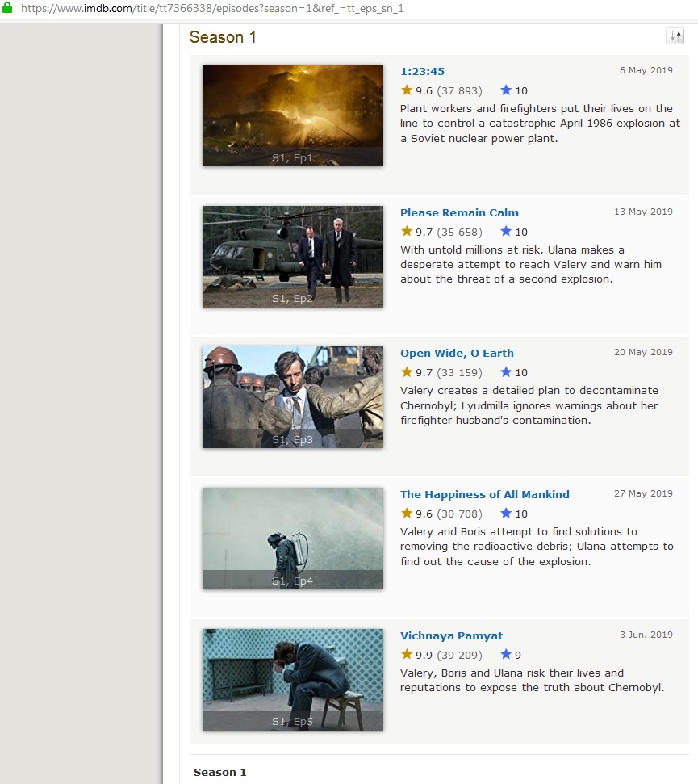
Task: Click blue user rating star for 1:23:45
Action: tap(506, 90)
